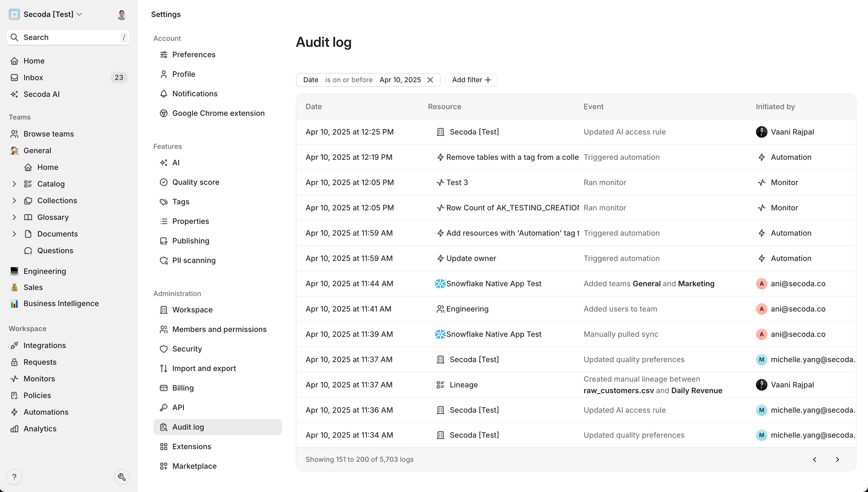This screenshot has height=492, width=868.
Task: Open Snowflake Native App Test 11:44 AM entry
Action: [x=494, y=284]
